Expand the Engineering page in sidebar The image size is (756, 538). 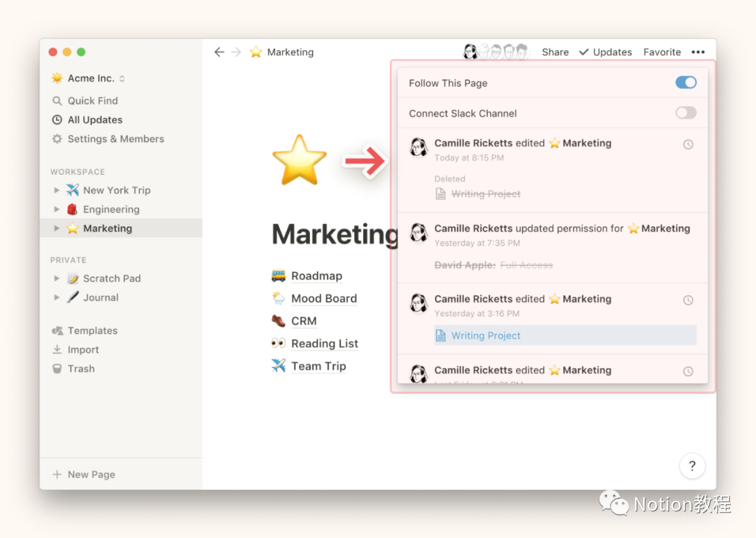57,209
